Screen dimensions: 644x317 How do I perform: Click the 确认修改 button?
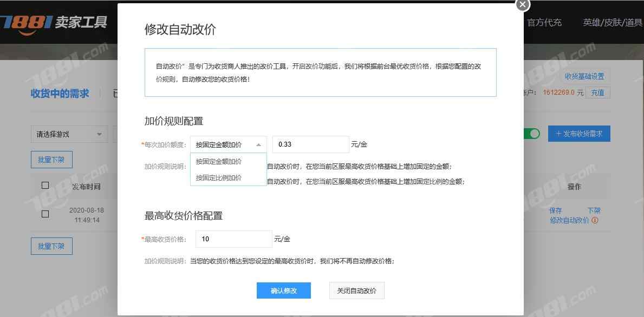(284, 290)
